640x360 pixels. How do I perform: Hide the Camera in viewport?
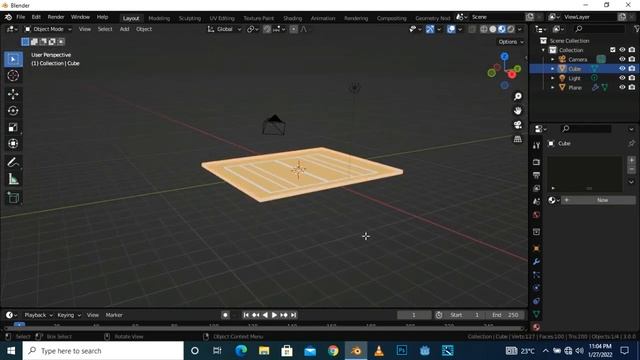(622, 59)
